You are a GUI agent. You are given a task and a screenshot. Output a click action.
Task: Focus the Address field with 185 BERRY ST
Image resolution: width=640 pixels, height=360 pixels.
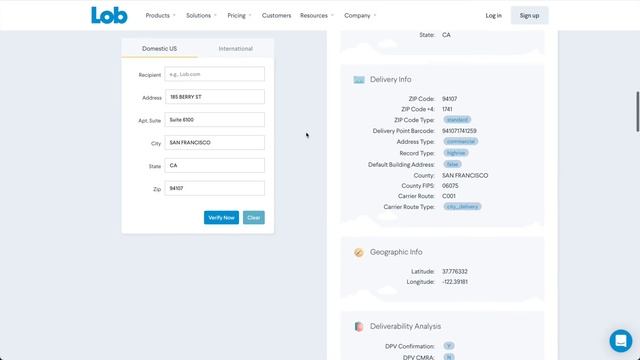click(x=215, y=97)
